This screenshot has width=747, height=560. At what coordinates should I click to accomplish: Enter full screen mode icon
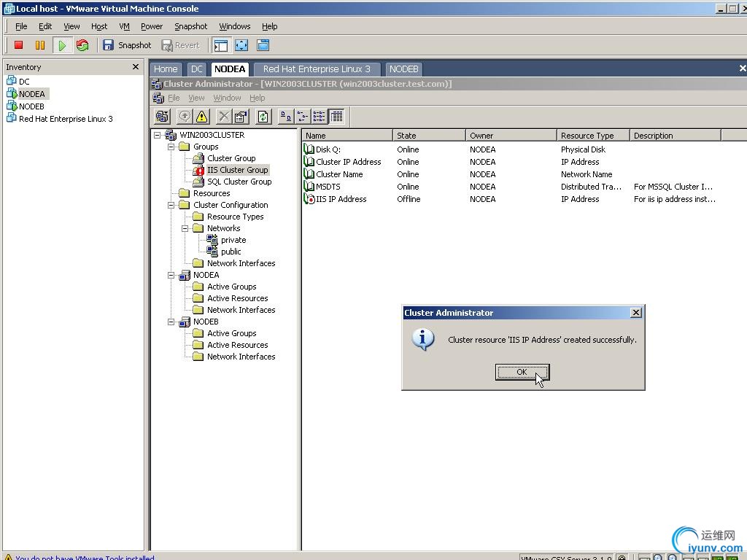[x=241, y=45]
